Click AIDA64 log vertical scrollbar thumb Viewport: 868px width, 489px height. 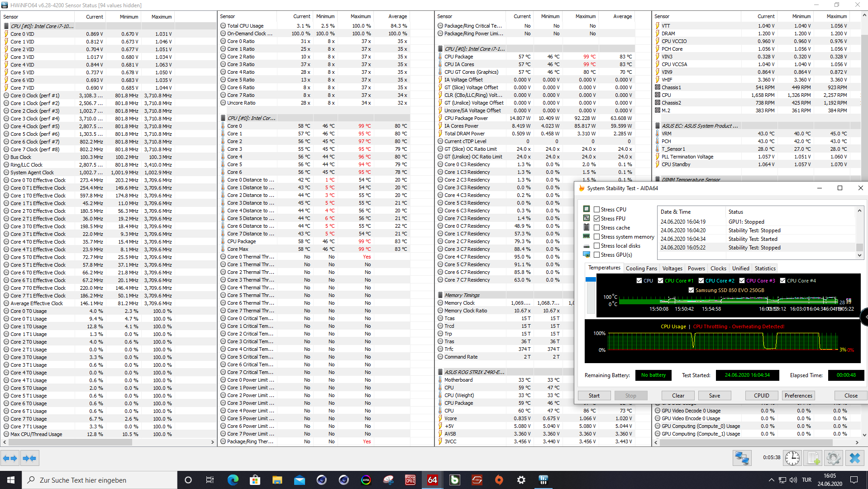click(859, 247)
